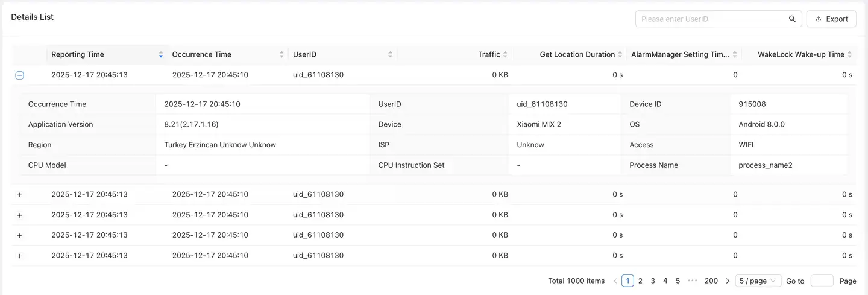Expand the last table row
Image resolution: width=868 pixels, height=295 pixels.
[19, 256]
